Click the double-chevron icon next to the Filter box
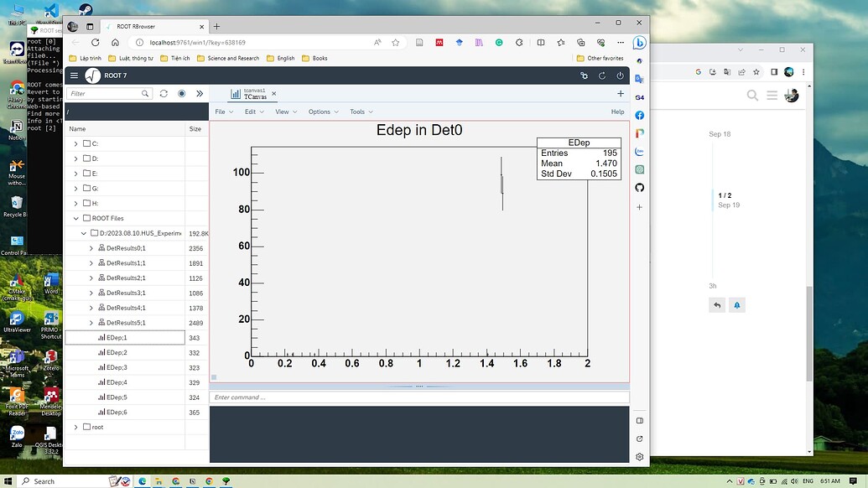The height and width of the screenshot is (488, 868). [200, 93]
